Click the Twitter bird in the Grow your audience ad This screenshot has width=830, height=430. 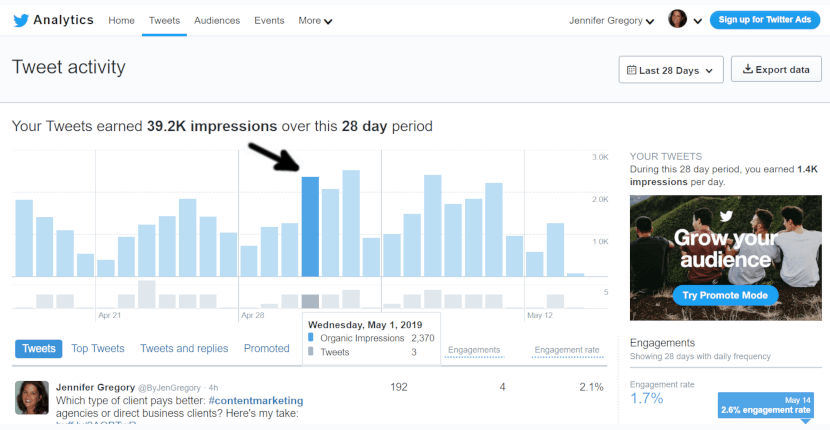(x=725, y=216)
